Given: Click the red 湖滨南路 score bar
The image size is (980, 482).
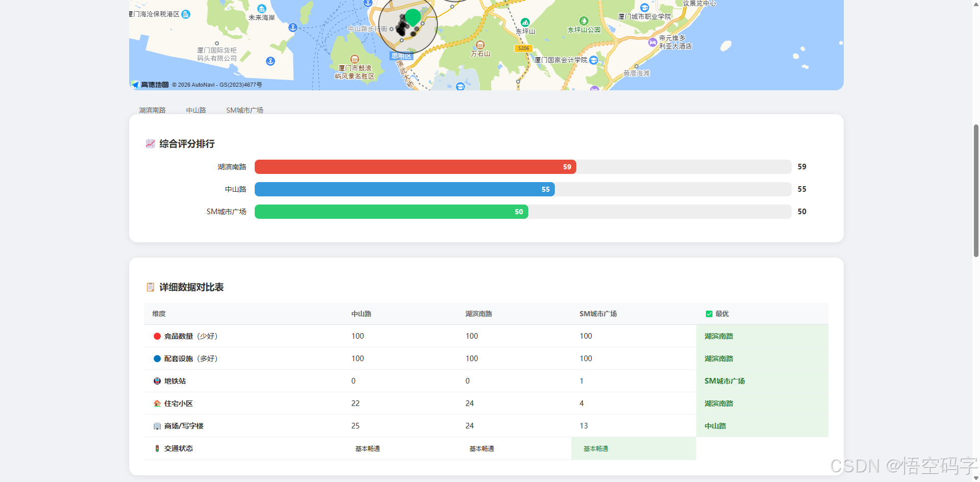Looking at the screenshot, I should [x=415, y=167].
